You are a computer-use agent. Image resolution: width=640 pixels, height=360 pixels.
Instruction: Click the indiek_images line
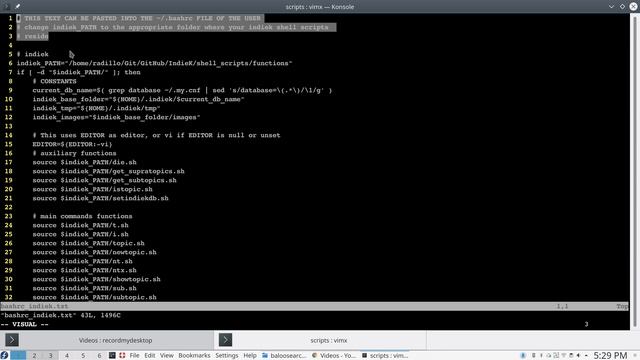pos(116,117)
